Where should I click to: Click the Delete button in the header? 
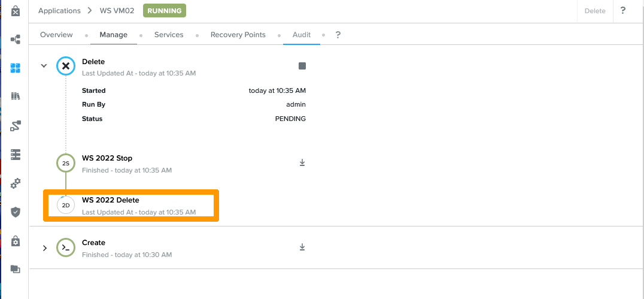coord(595,11)
